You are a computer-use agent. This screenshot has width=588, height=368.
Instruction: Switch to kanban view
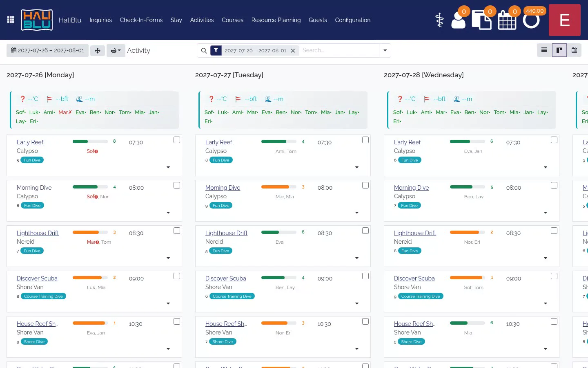(x=559, y=50)
